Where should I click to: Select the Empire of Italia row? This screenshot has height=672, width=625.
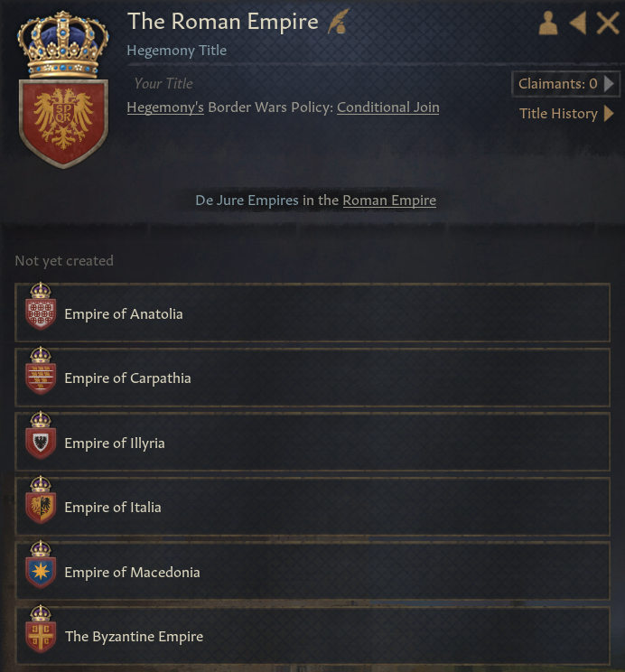312,506
